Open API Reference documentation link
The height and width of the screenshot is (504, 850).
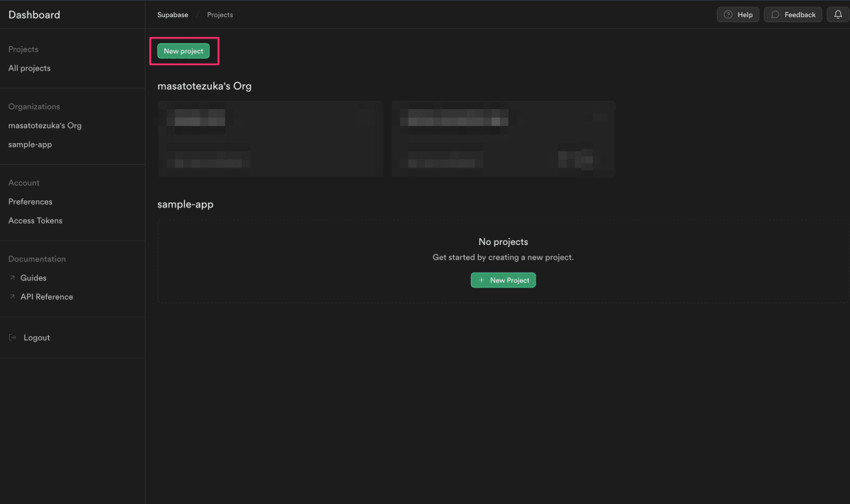(47, 297)
